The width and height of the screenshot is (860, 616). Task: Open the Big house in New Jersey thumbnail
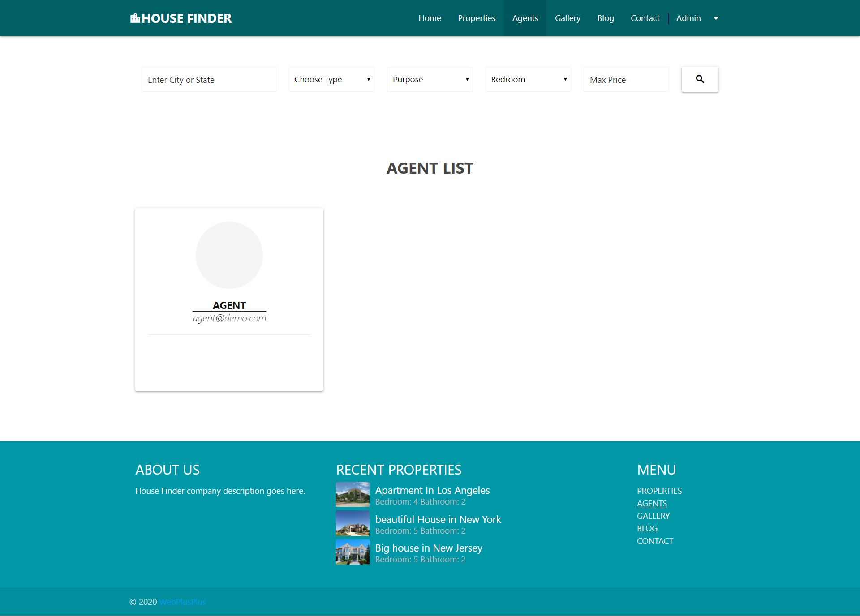pyautogui.click(x=353, y=552)
